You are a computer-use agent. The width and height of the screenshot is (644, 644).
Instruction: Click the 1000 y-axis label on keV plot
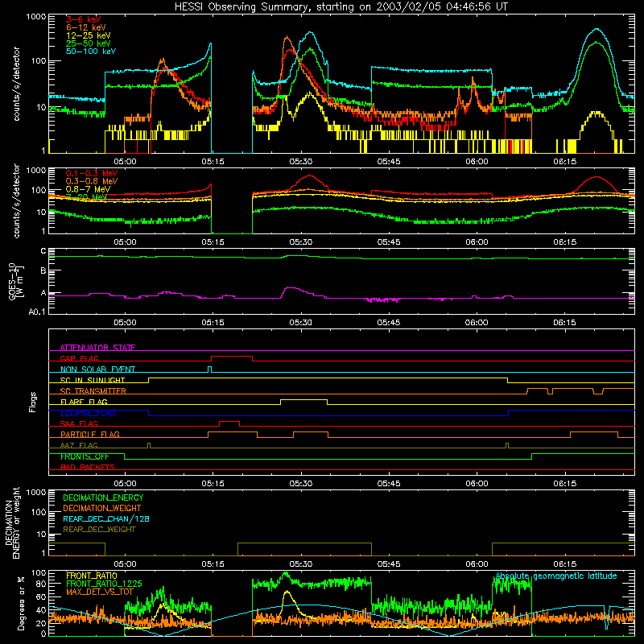(x=36, y=17)
